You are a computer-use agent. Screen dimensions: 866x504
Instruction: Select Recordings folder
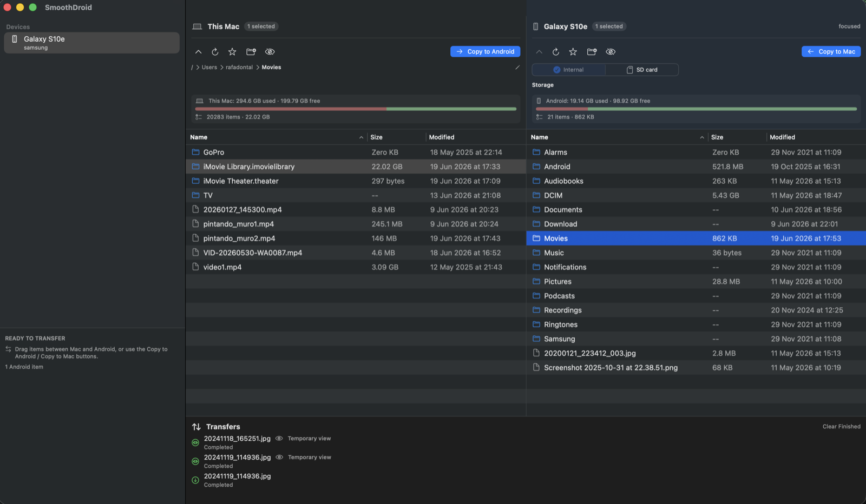[x=696, y=310]
